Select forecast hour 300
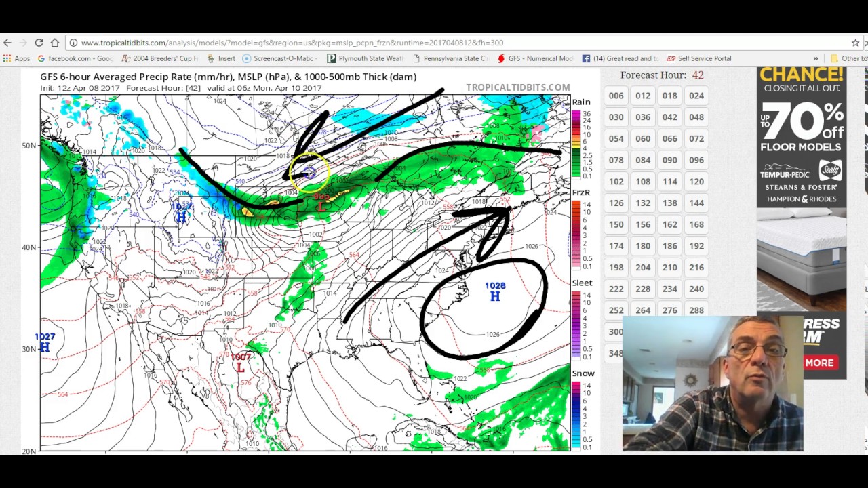Screen dimensions: 868x488 (x=614, y=332)
